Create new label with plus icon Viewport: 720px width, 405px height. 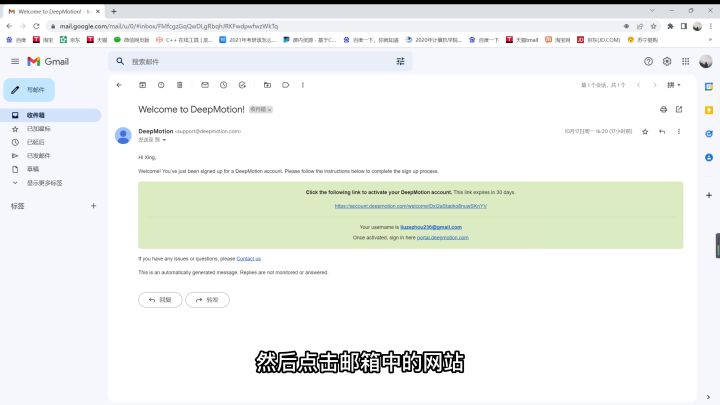coord(94,206)
